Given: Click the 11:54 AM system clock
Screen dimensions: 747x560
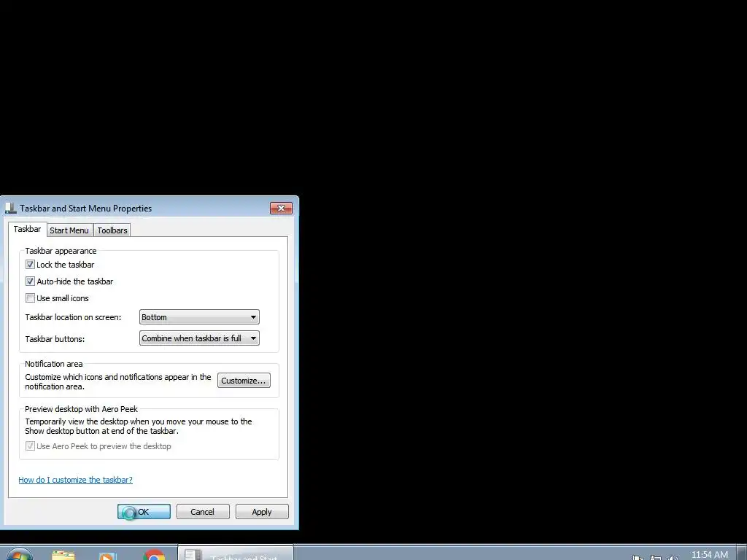Looking at the screenshot, I should [x=709, y=554].
